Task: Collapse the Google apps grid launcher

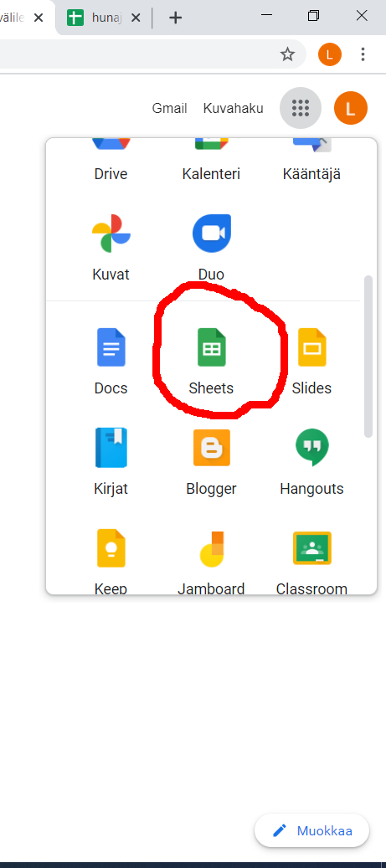Action: tap(300, 108)
